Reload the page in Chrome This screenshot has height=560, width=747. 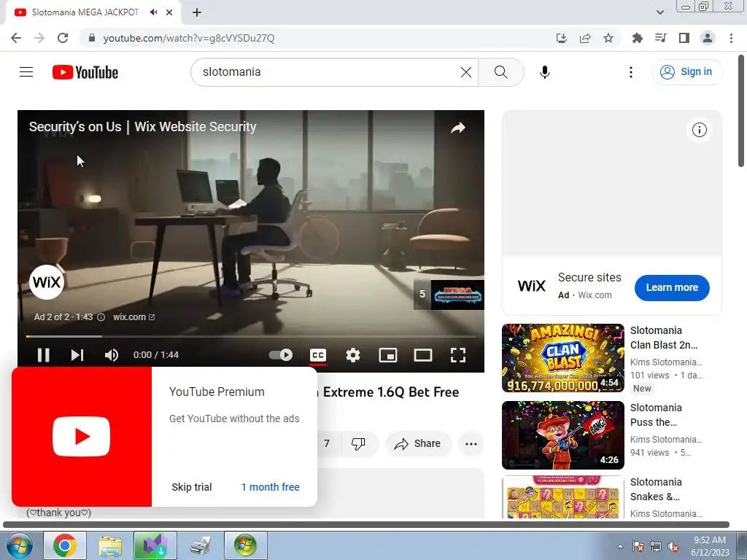coord(63,38)
